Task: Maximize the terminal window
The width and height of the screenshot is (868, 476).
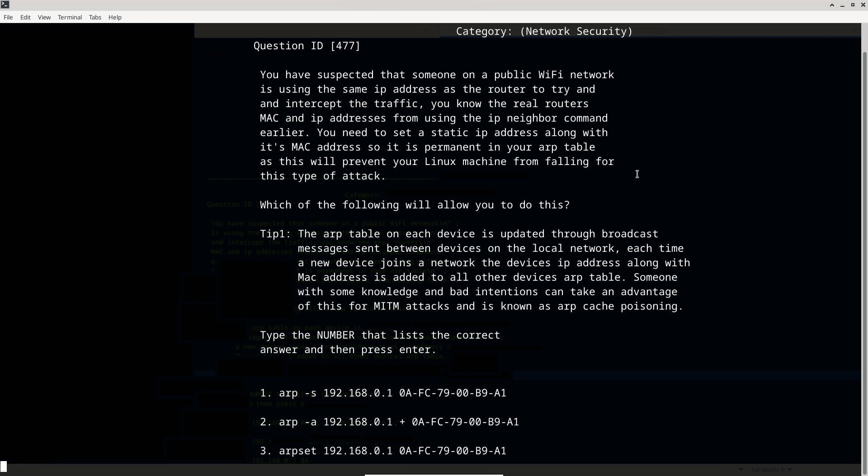Action: coord(853,5)
